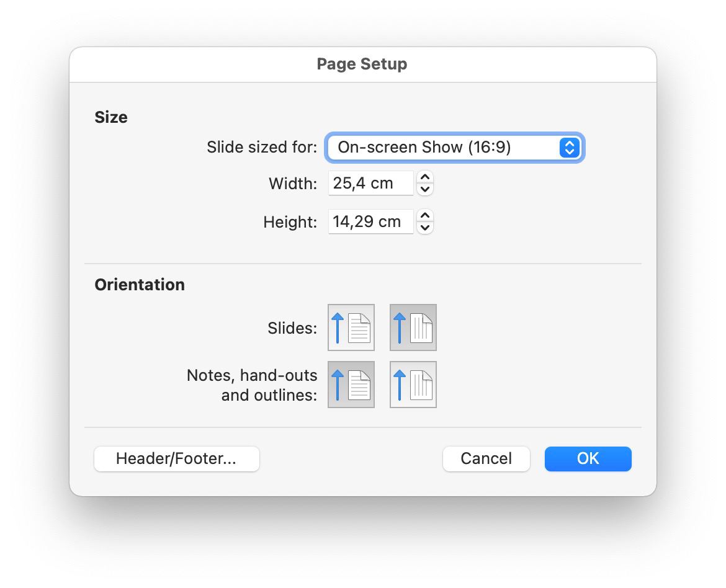Increase the Width value with stepper up arrow
Screen dimensions: 726x588
pyautogui.click(x=425, y=177)
